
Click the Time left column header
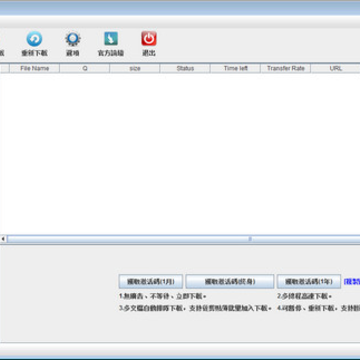coord(235,68)
